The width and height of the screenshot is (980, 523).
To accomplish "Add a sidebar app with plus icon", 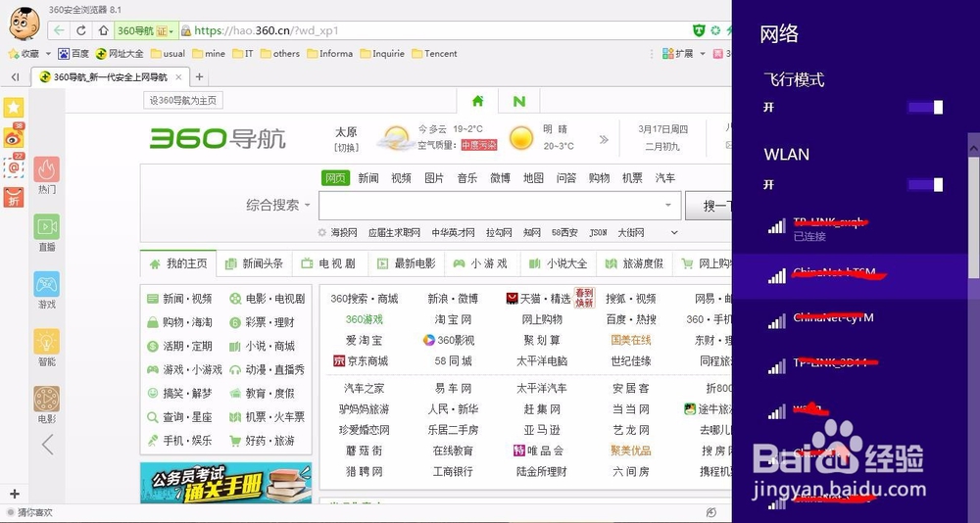I will [15, 494].
